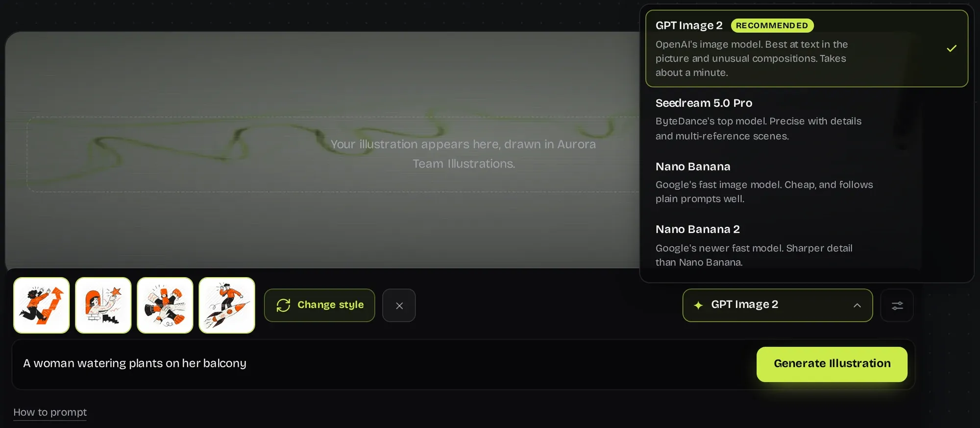
Task: Click the checkmark on GPT Image 2 option
Action: click(x=951, y=48)
